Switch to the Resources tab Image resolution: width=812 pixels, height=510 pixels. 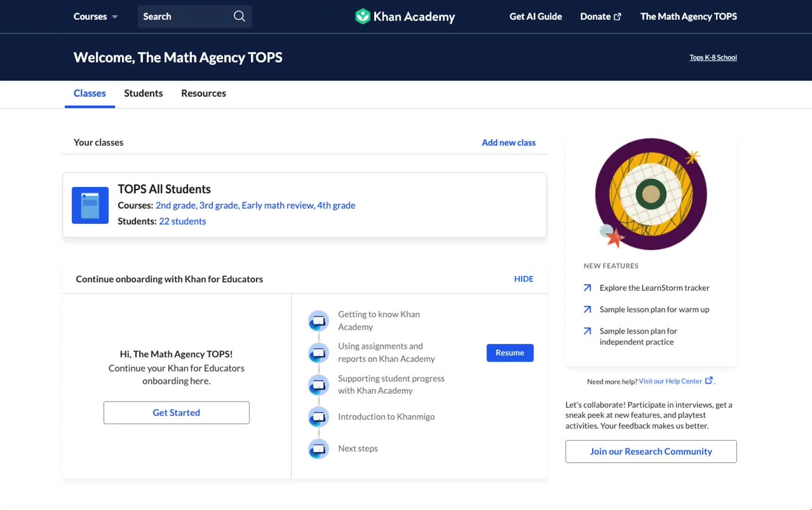pos(203,93)
